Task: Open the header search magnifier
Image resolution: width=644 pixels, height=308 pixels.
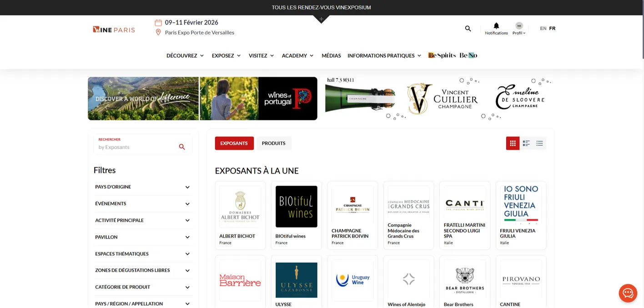Action: point(468,28)
